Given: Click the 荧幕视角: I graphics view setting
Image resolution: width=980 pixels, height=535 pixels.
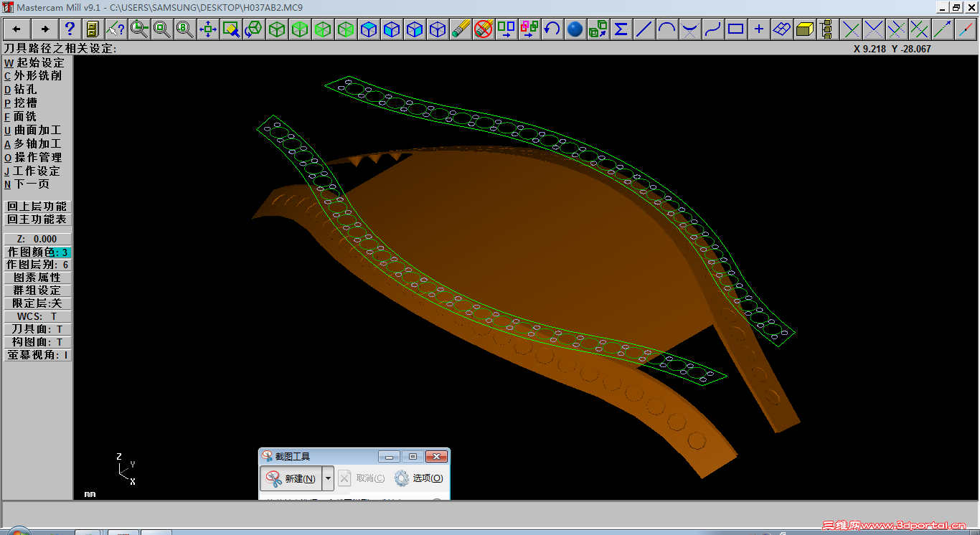Looking at the screenshot, I should 37,355.
